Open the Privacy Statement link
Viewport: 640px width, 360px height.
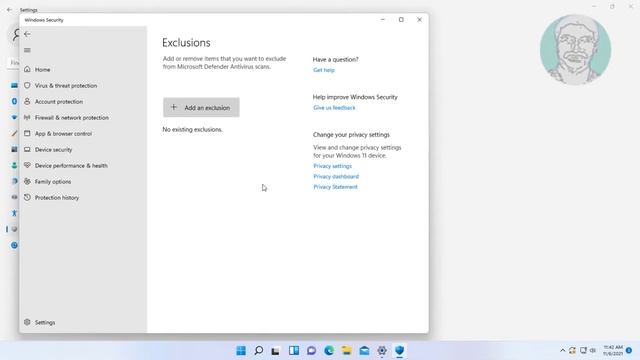tap(335, 187)
